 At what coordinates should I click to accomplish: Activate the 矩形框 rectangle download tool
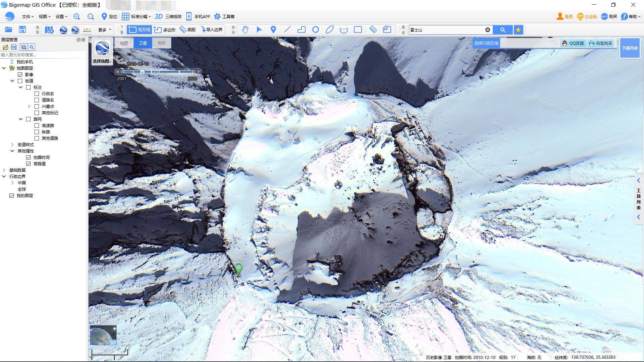[139, 29]
